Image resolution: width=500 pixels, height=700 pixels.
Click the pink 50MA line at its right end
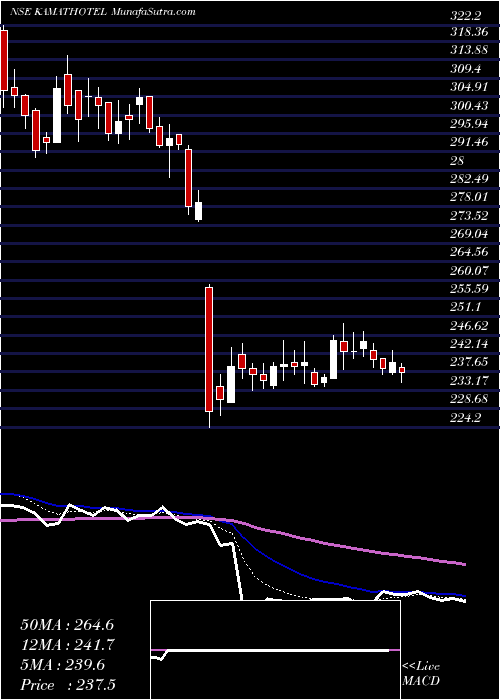click(464, 564)
